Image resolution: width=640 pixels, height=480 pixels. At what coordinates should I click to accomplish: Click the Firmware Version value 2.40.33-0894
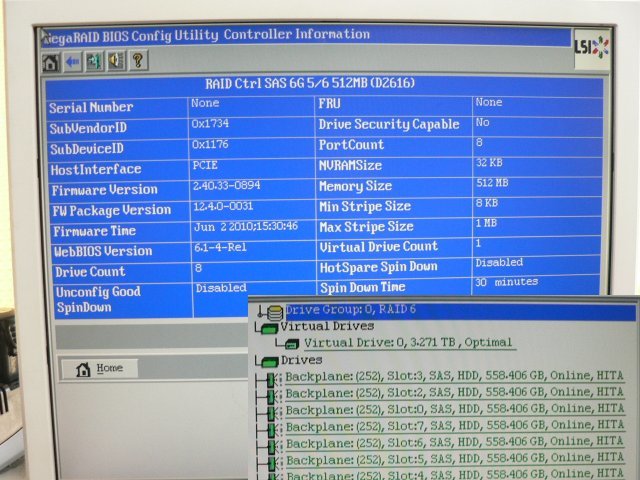pos(227,186)
